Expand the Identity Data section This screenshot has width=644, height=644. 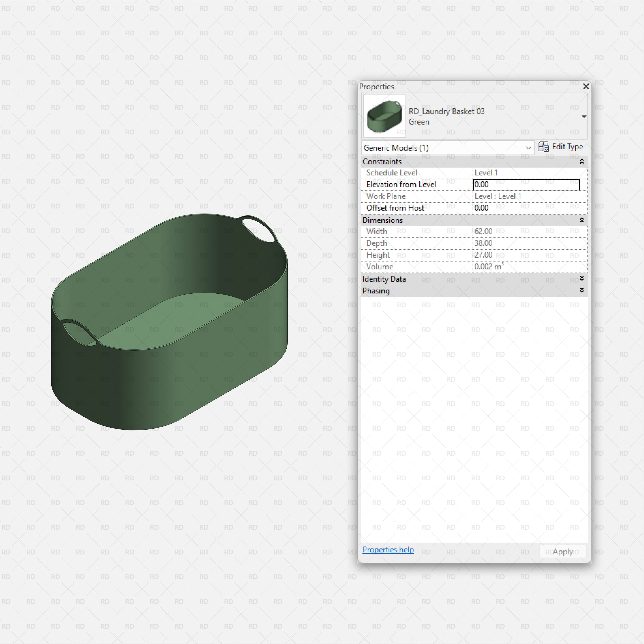pos(582,279)
